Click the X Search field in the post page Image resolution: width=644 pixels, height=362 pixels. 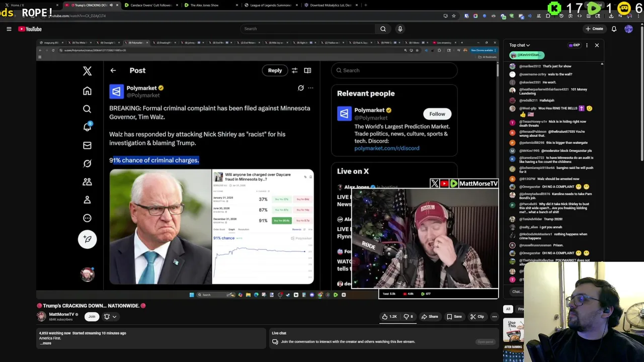(394, 70)
